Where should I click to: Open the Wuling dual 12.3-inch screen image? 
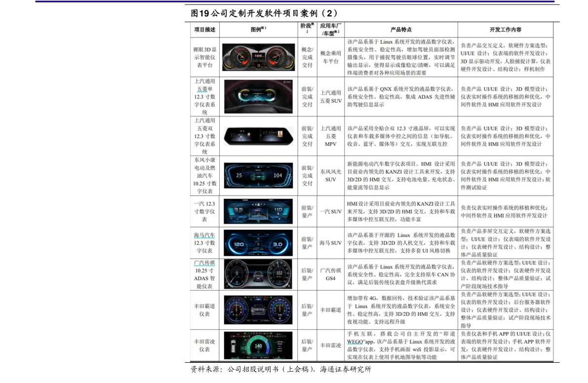pos(259,136)
